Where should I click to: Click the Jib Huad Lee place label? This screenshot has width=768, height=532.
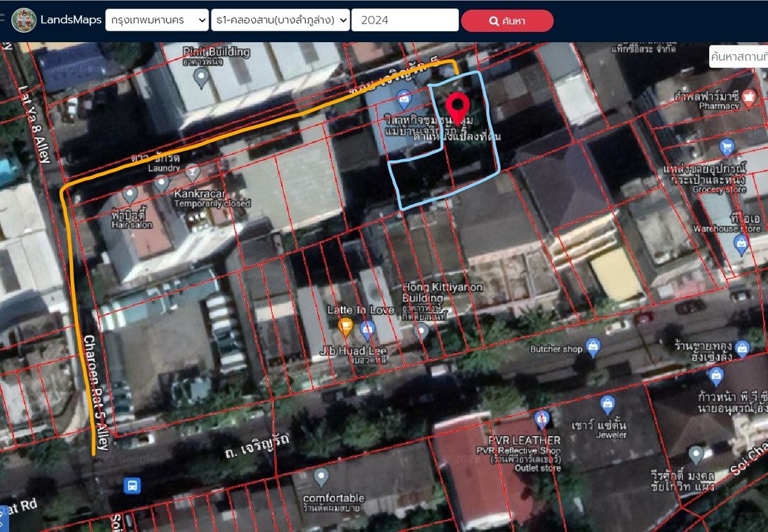point(353,350)
